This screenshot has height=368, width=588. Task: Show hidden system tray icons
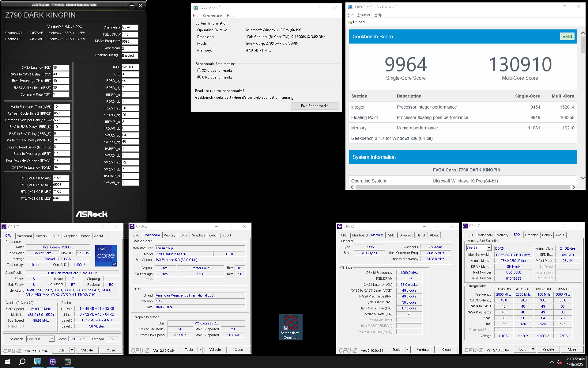point(552,362)
